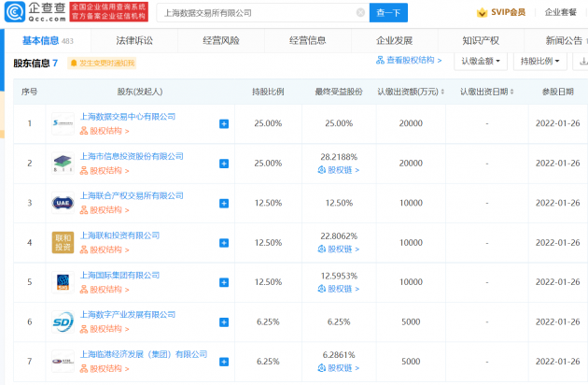
Task: Clear the search box with the X icon
Action: [x=360, y=13]
